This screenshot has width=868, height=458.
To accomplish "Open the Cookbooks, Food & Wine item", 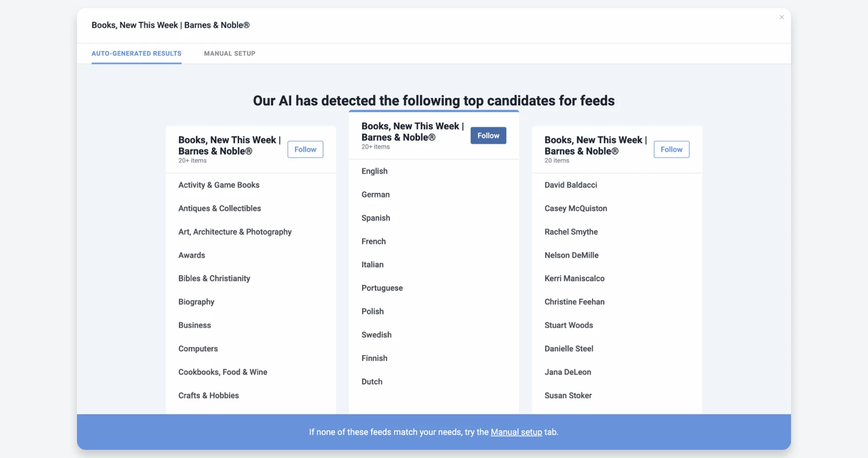I will click(223, 372).
